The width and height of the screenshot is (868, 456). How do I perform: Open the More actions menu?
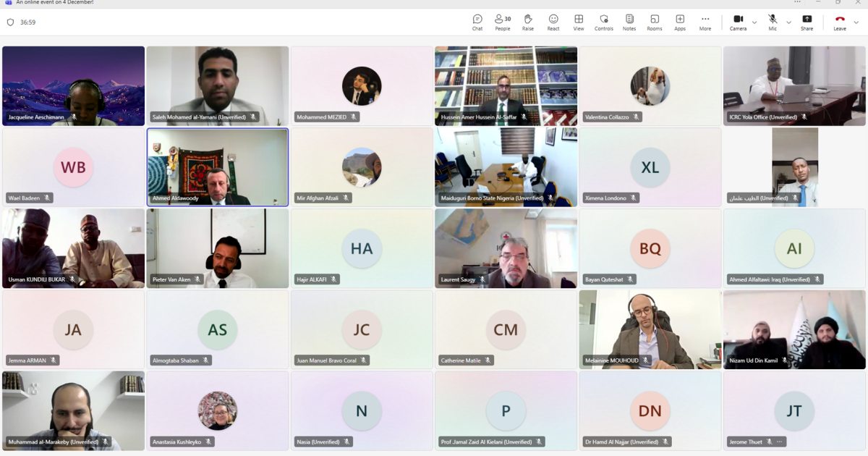[705, 22]
